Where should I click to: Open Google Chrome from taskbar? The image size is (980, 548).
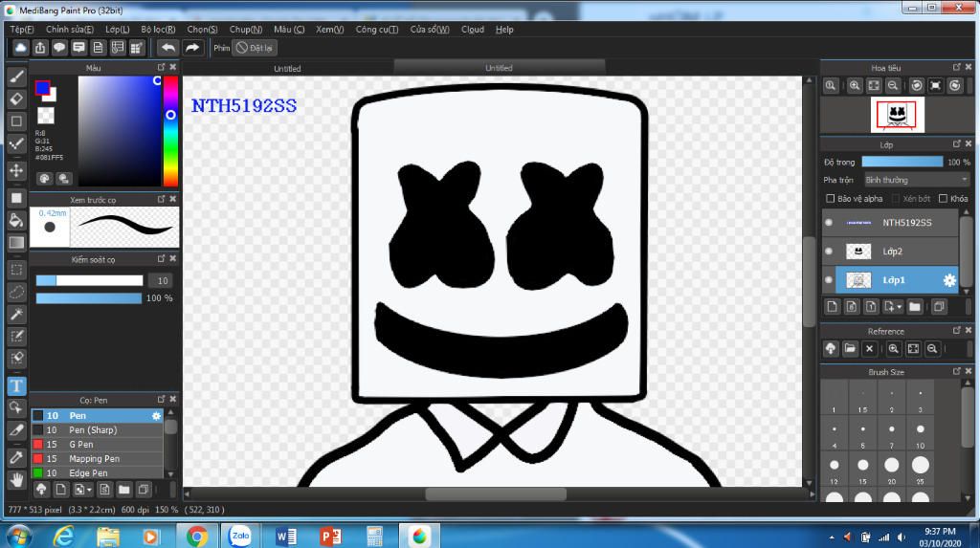(196, 537)
